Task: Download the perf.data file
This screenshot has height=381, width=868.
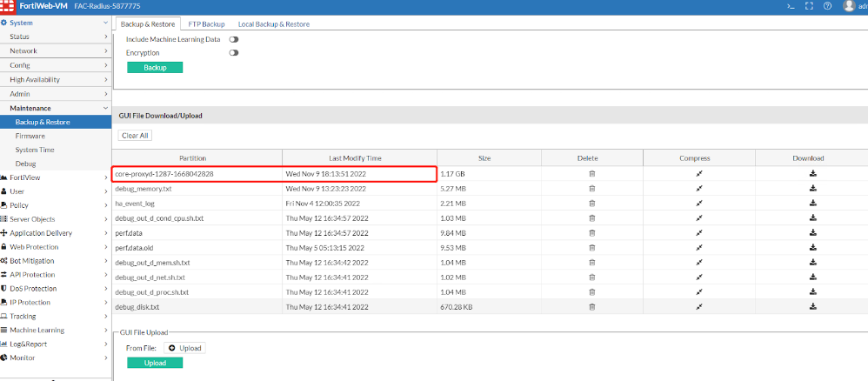Action: click(x=812, y=233)
